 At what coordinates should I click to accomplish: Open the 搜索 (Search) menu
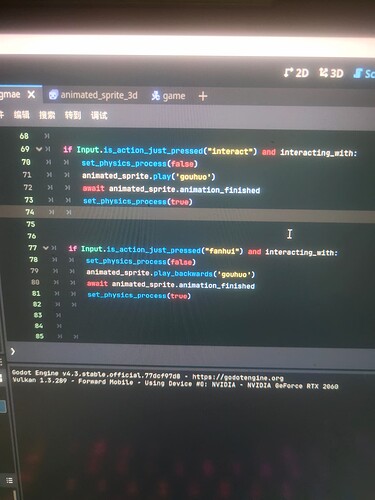[47, 115]
